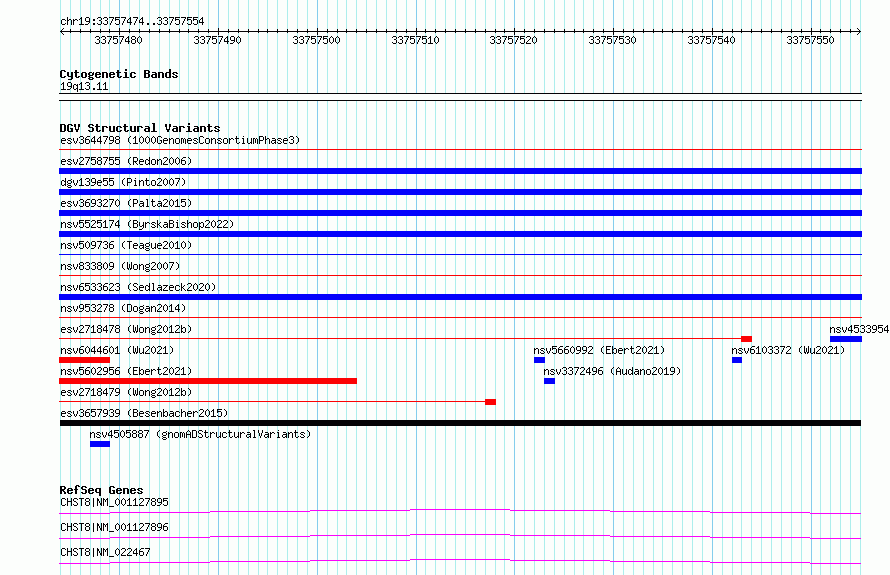Click ruler position 33757540
The height and width of the screenshot is (575, 890).
tap(711, 40)
